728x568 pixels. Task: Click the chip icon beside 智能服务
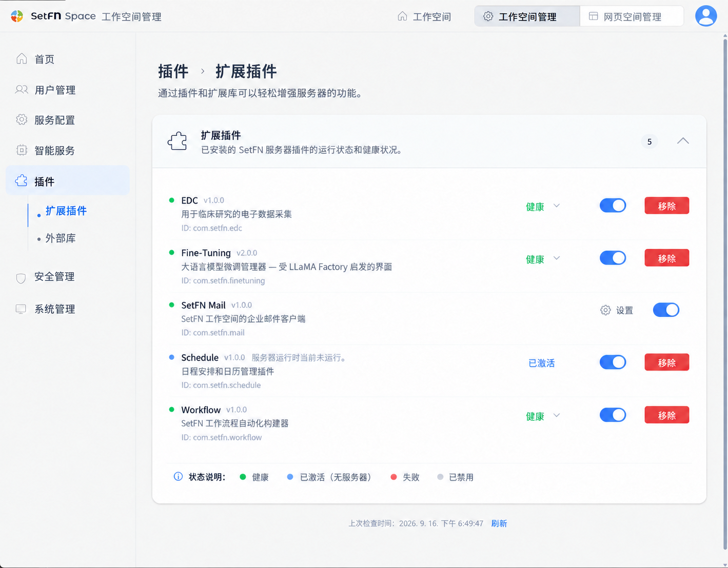click(22, 150)
